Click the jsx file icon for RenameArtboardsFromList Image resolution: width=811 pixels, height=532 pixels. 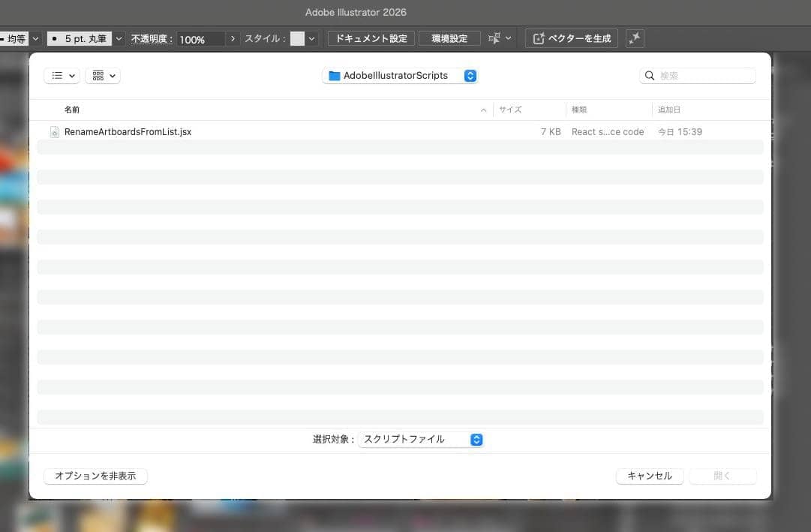54,132
